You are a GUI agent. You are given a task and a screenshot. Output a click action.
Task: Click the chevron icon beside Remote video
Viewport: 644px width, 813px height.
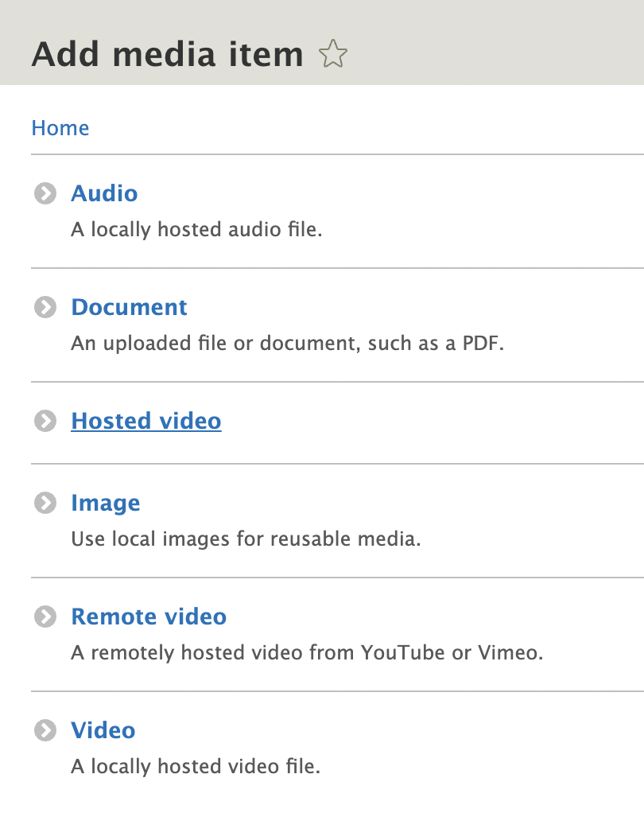pyautogui.click(x=45, y=617)
